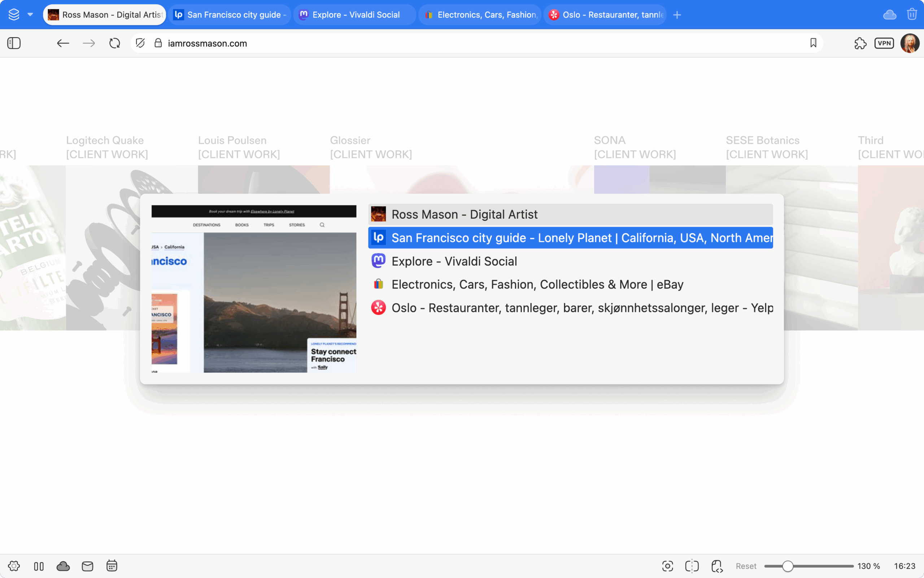Open the user profile avatar
This screenshot has width=924, height=578.
click(x=910, y=43)
